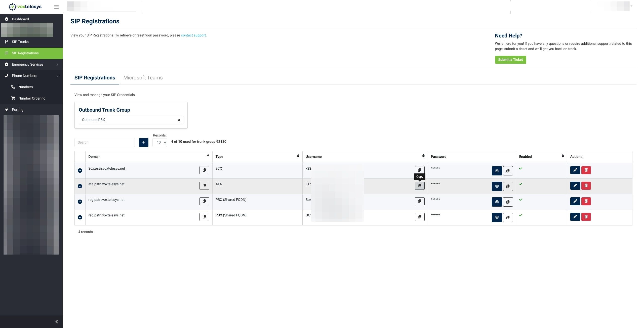Screen dimensions: 644x328
Task: Copy the ata.pstn.voxtelesys.net domain
Action: click(x=204, y=186)
